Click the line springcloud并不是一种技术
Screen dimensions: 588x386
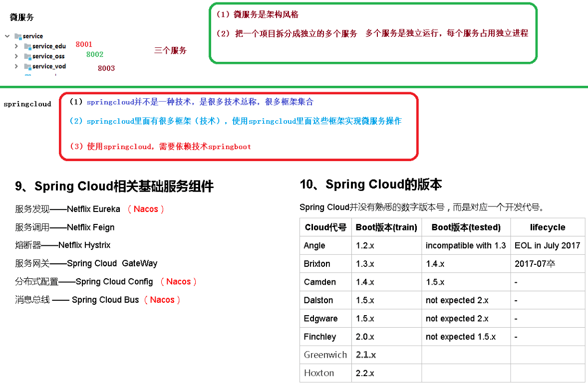(x=191, y=102)
